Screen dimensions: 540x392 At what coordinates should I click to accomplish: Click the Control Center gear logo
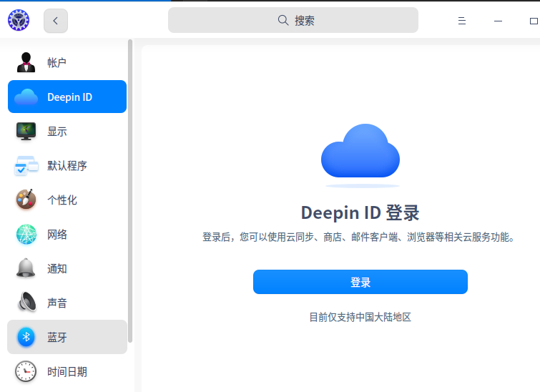[19, 20]
